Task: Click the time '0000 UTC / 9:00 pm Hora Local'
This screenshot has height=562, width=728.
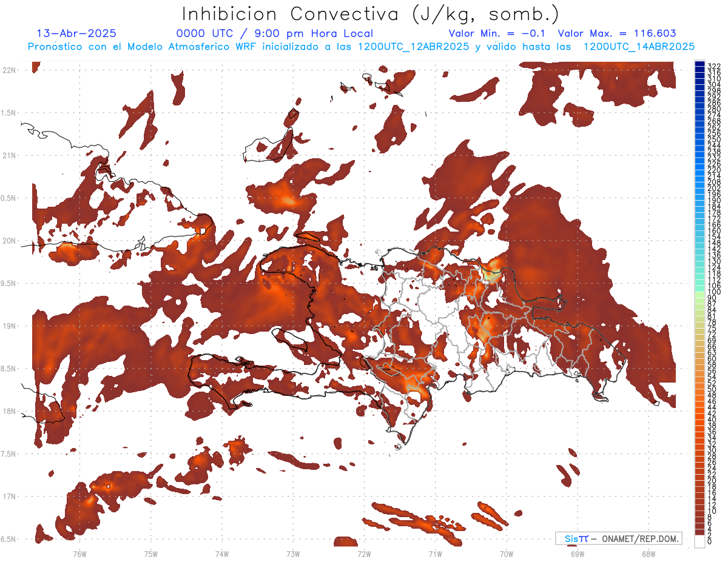Action: pos(275,33)
